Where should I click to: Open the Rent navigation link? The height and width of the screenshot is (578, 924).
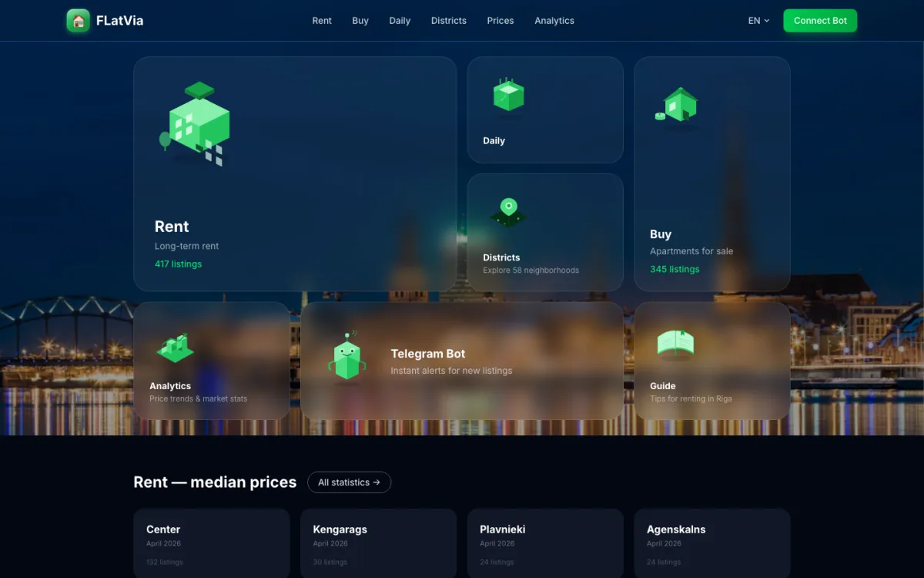point(322,21)
